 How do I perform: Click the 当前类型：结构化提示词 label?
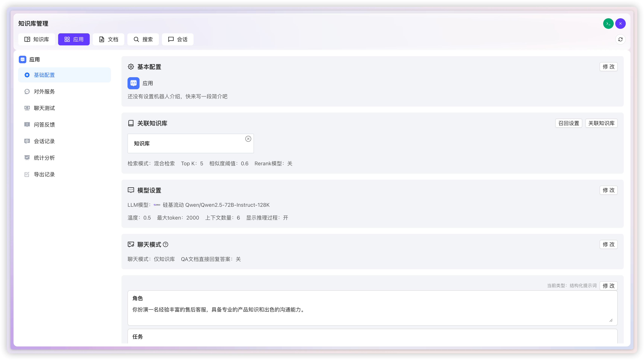572,286
